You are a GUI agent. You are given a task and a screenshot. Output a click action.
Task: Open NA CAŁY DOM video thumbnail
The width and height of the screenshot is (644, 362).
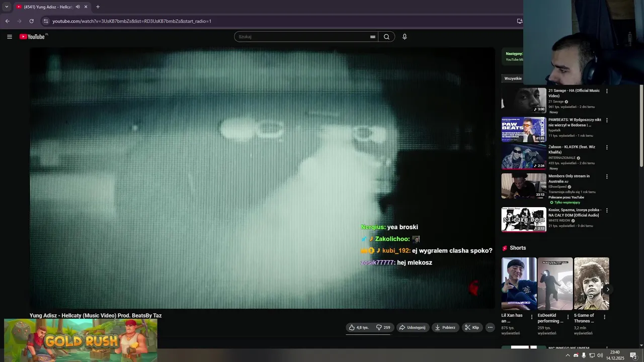[x=524, y=220]
